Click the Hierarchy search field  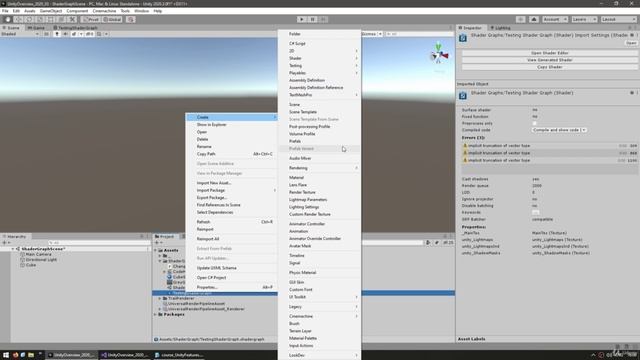tap(98, 242)
